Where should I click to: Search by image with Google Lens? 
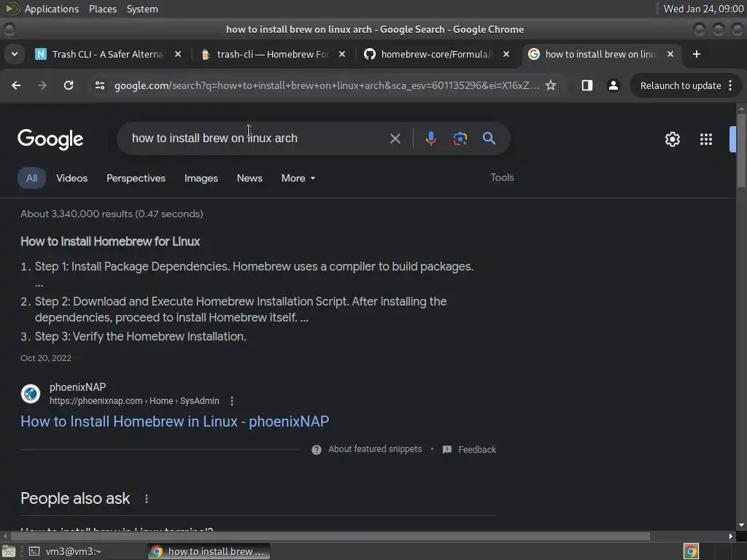point(460,139)
